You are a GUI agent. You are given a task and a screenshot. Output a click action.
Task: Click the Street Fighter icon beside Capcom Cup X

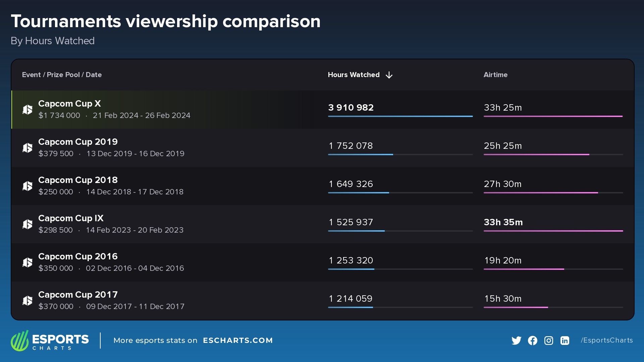(x=28, y=109)
